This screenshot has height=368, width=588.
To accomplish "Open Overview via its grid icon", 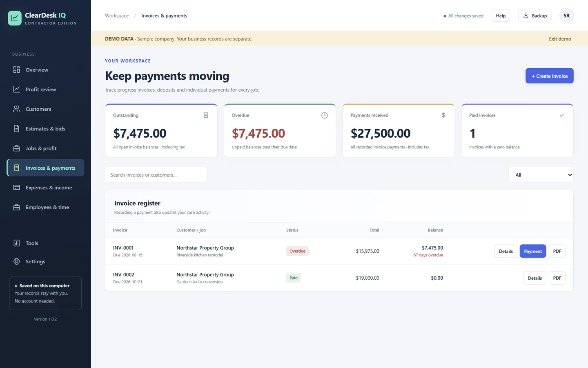I will click(16, 70).
